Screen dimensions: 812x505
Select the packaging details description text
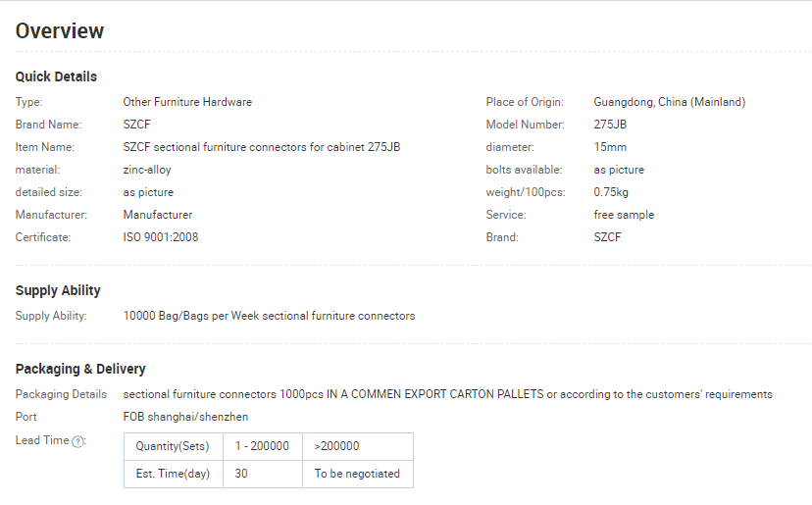(447, 394)
